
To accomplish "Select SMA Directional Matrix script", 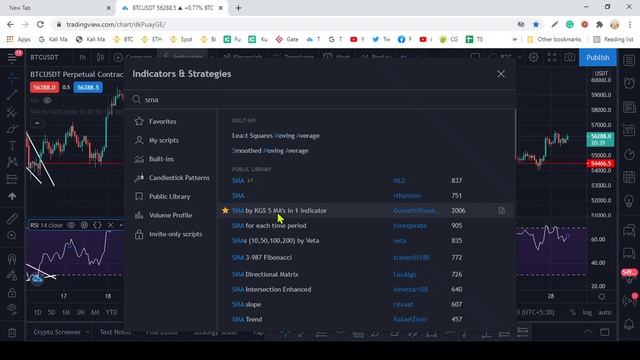I will pyautogui.click(x=265, y=274).
